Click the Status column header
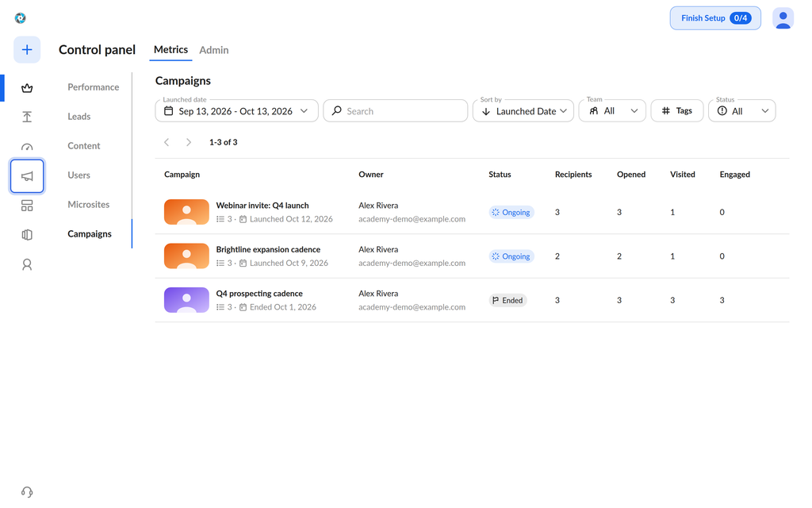Screen dimensions: 812x508 pos(500,174)
